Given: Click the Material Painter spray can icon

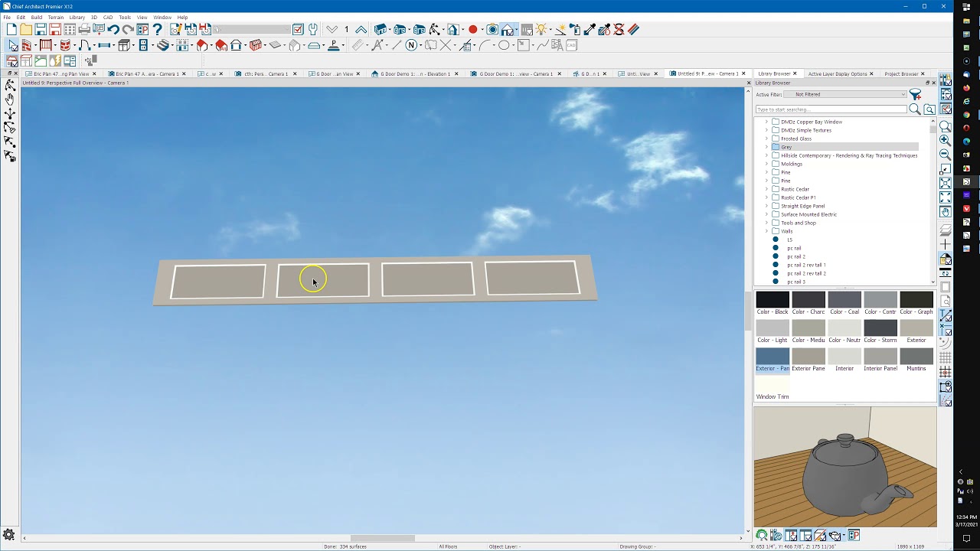Looking at the screenshot, I should pos(574,30).
